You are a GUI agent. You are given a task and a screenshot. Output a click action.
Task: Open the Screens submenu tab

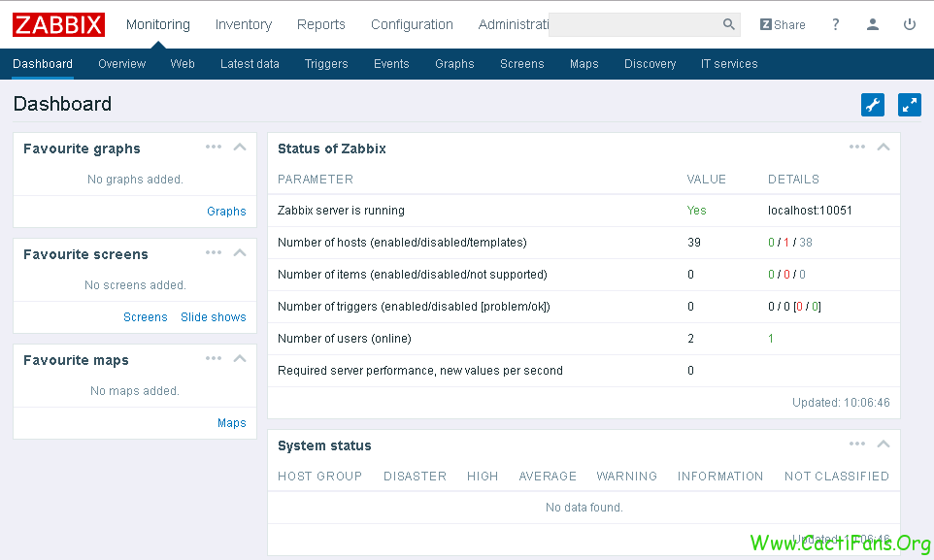point(521,64)
